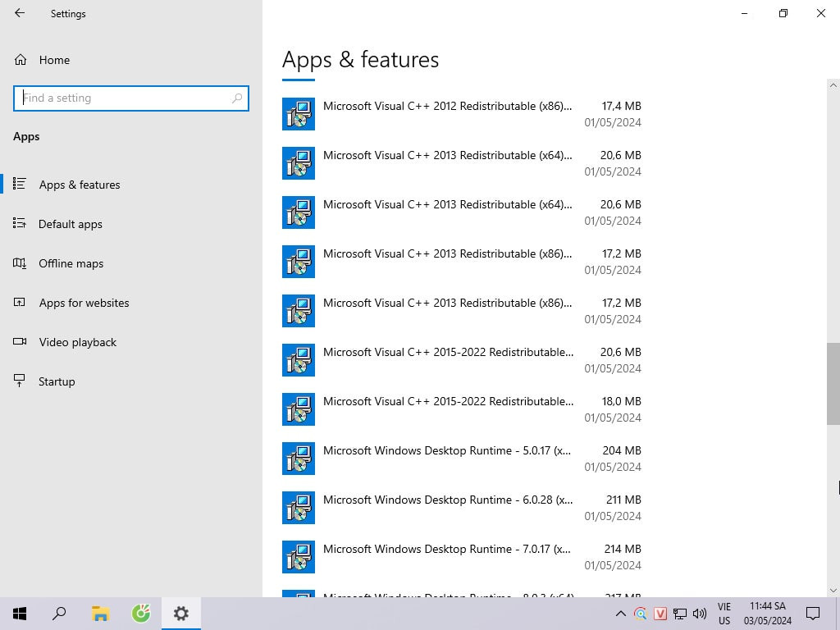
Task: Open the Windows Start menu
Action: [20, 613]
